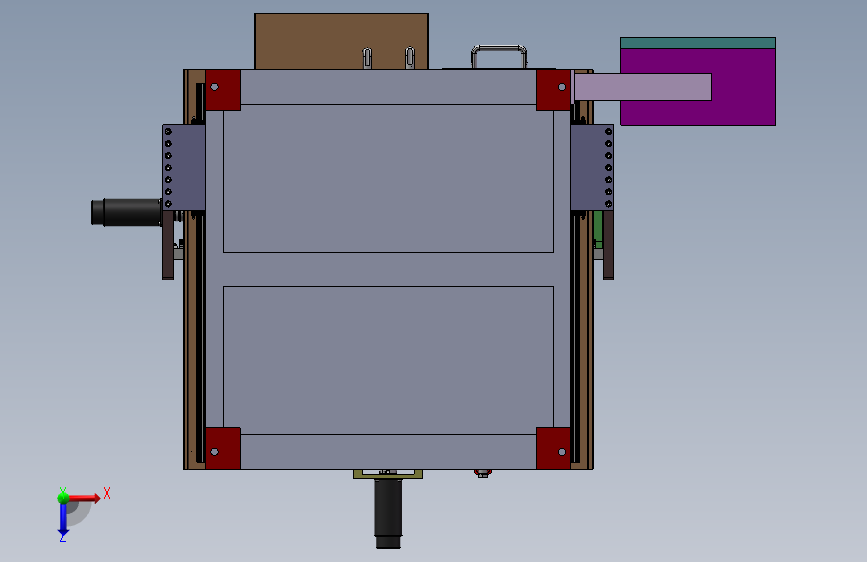Screen dimensions: 867x562
Task: Click the blue Z axis arrow of the triad
Action: [63, 520]
